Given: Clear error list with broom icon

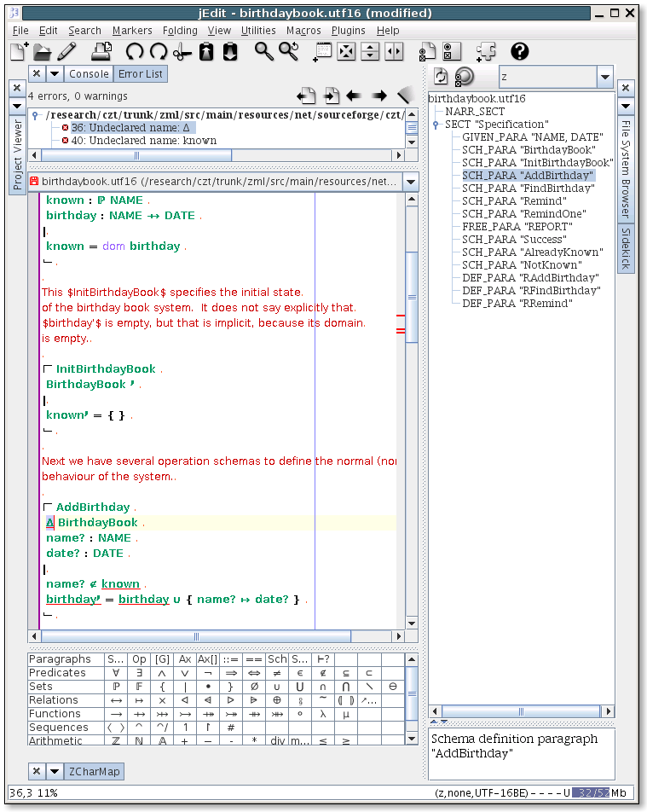Looking at the screenshot, I should [405, 95].
